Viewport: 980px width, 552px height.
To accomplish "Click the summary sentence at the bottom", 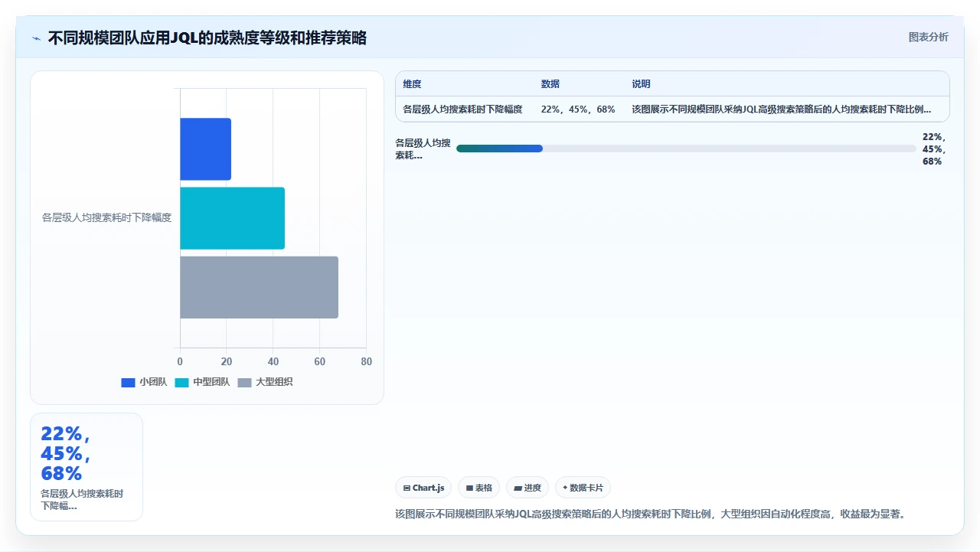I will tap(651, 514).
